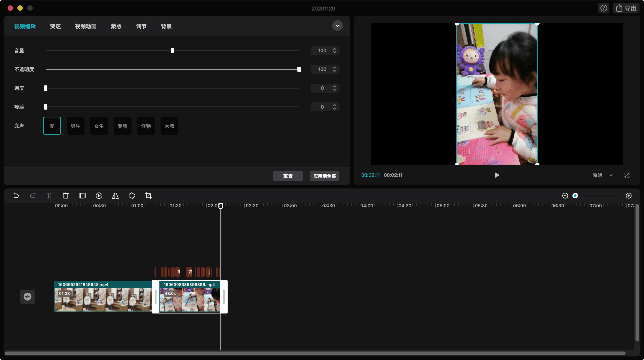
Task: Open help via the question mark icon
Action: pyautogui.click(x=604, y=8)
